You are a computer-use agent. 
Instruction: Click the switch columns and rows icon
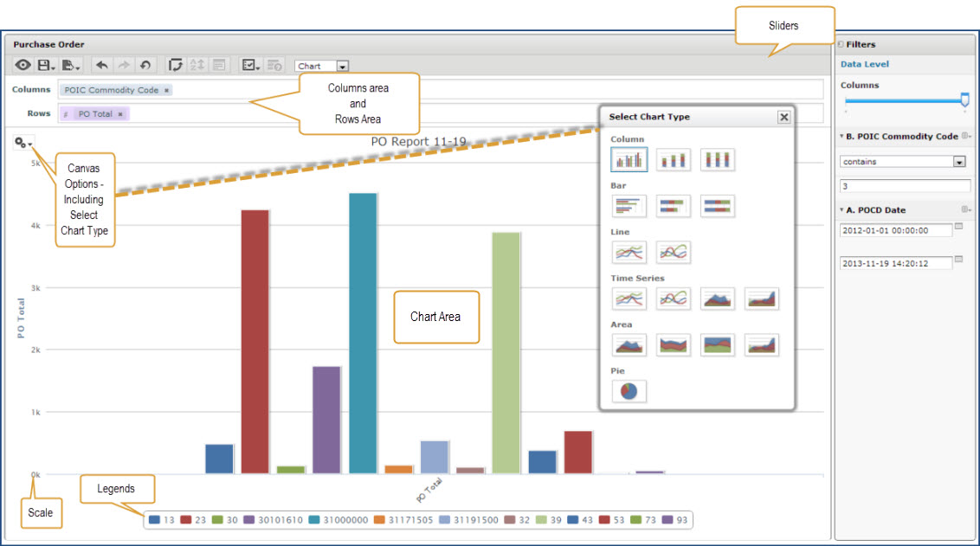176,65
